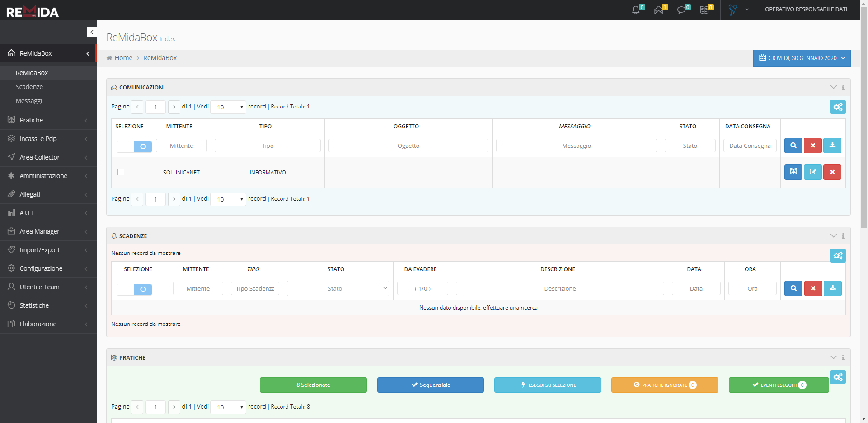This screenshot has height=423, width=868.
Task: Edit the SOLUNICANET communication row
Action: click(813, 172)
